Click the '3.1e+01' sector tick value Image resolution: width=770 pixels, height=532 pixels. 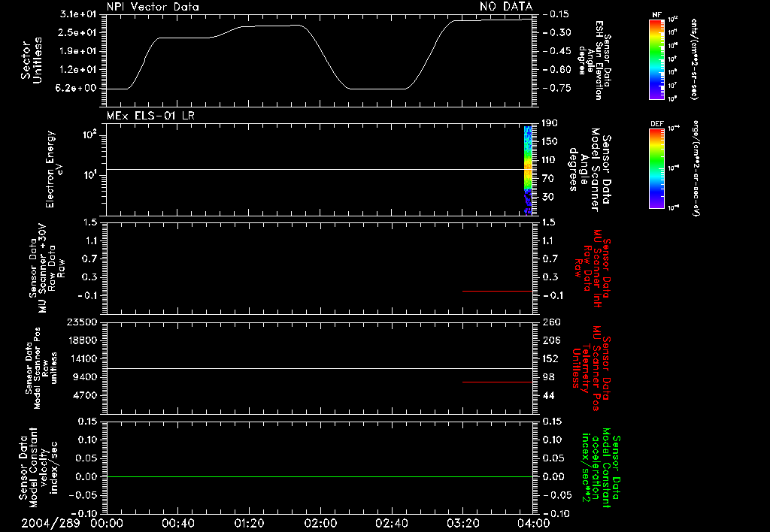[x=77, y=14]
